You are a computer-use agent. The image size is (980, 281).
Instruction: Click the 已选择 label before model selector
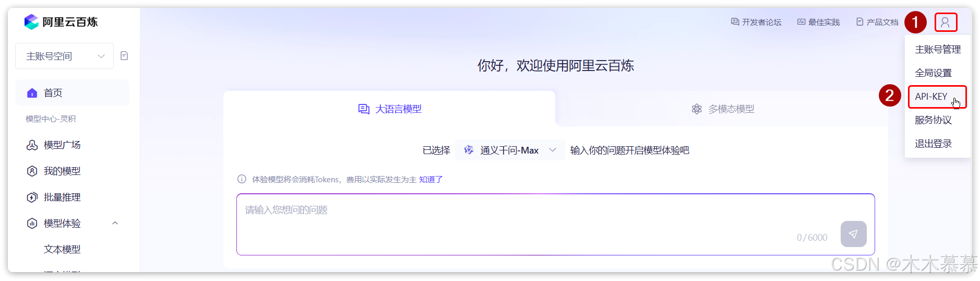click(x=436, y=150)
